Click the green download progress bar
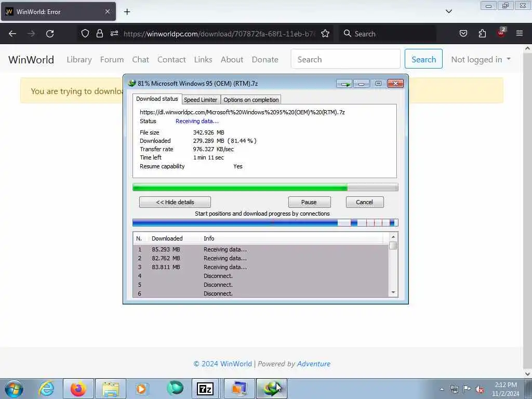This screenshot has height=399, width=532. pos(265,187)
